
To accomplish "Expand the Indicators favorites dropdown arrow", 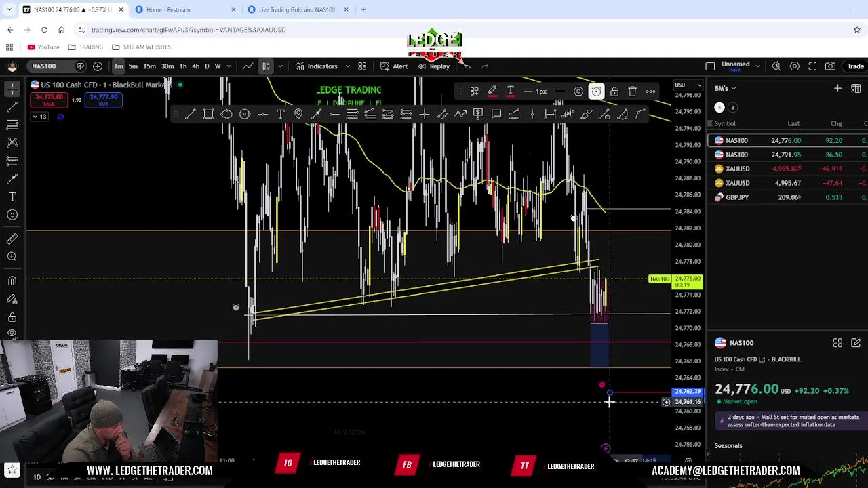I will click(348, 66).
